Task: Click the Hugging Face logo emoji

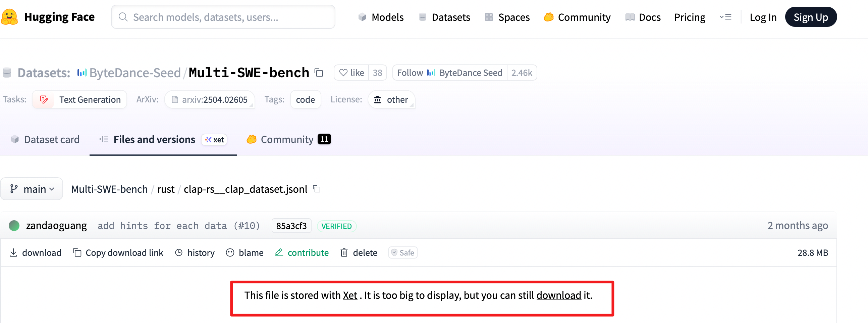Action: (x=9, y=17)
